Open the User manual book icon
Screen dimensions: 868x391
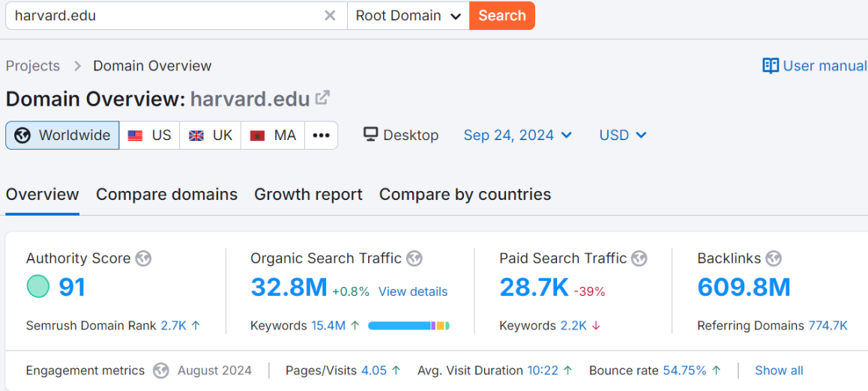click(771, 66)
